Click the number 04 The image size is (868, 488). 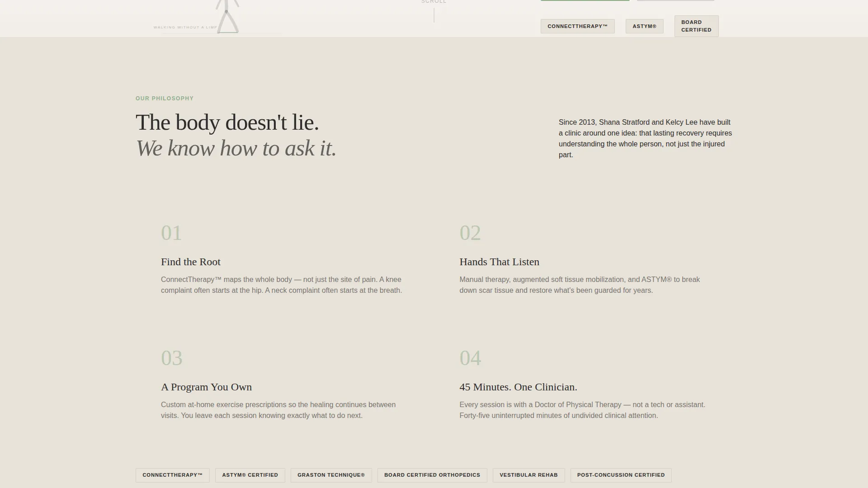pos(470,358)
